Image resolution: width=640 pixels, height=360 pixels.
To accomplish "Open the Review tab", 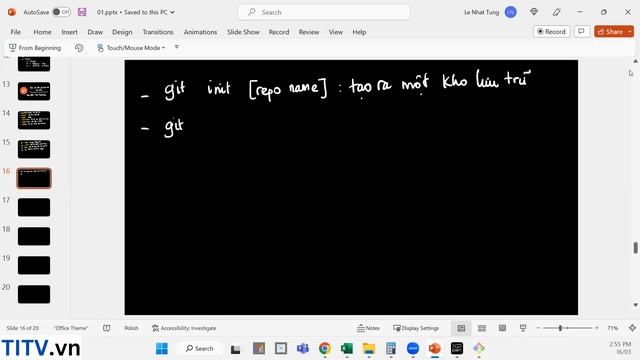I will click(309, 32).
